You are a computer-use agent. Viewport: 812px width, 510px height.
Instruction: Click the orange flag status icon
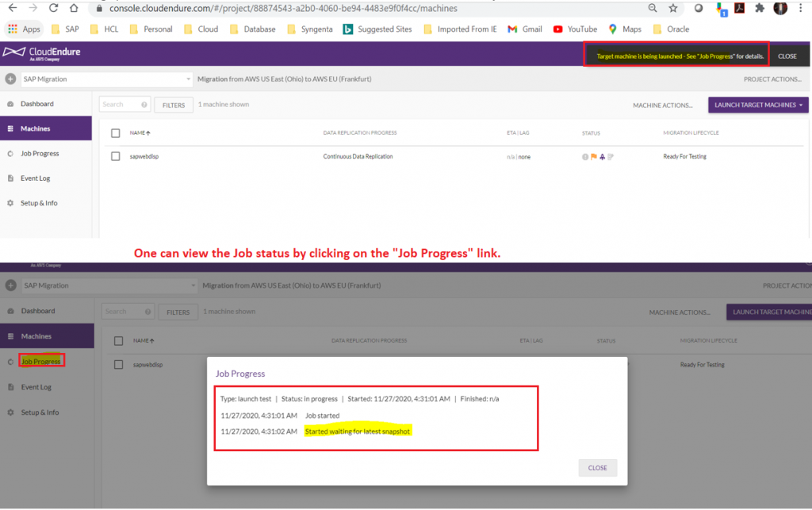(x=593, y=157)
